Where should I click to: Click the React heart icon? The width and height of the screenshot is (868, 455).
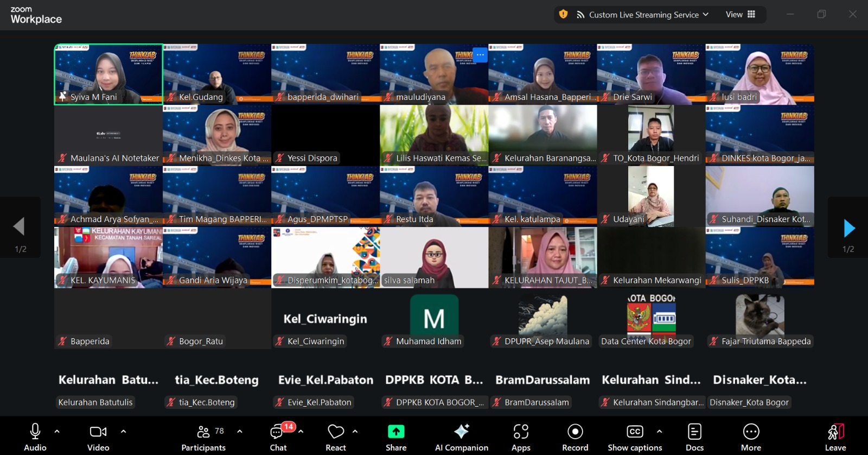[x=336, y=437]
